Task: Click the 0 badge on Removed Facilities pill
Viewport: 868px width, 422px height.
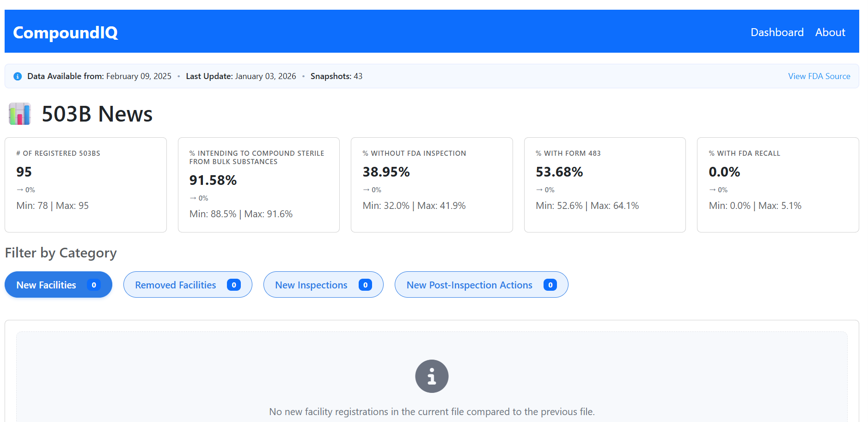Action: coord(235,285)
